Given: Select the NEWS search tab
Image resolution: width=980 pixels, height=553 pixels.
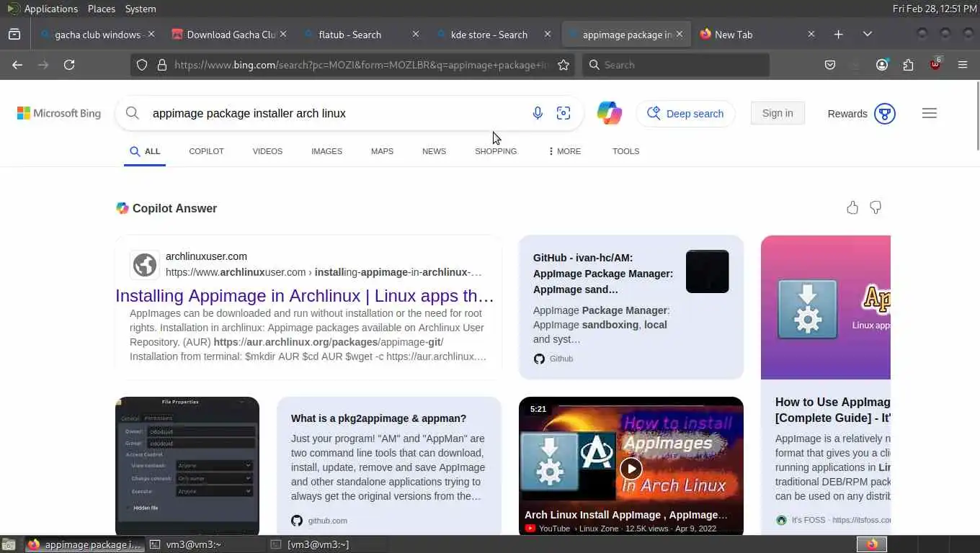Looking at the screenshot, I should [x=434, y=151].
